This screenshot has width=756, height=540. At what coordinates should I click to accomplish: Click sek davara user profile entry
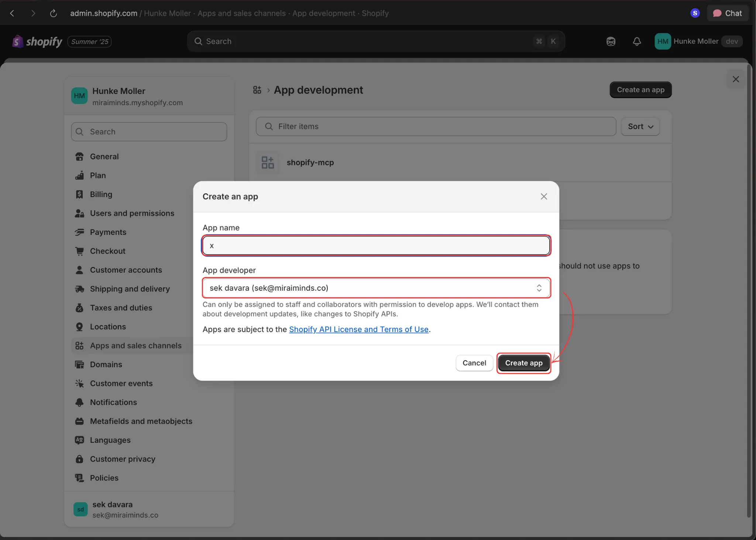(x=149, y=509)
